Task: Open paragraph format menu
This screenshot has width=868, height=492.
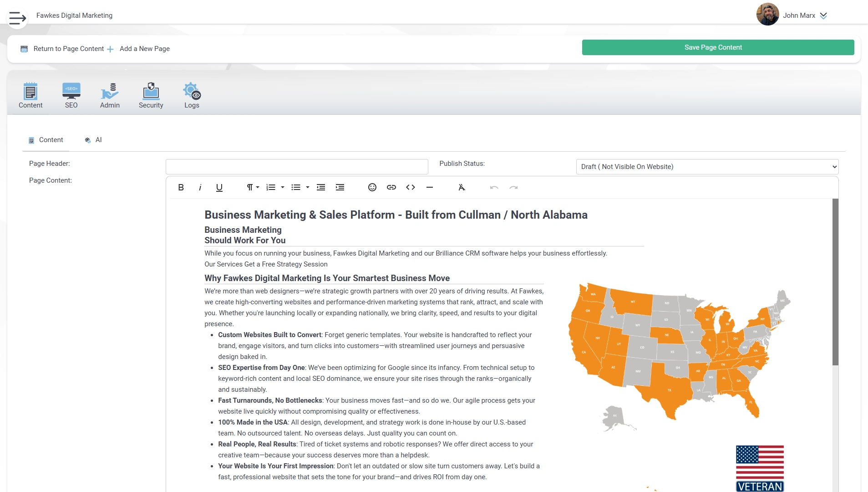Action: click(x=253, y=187)
